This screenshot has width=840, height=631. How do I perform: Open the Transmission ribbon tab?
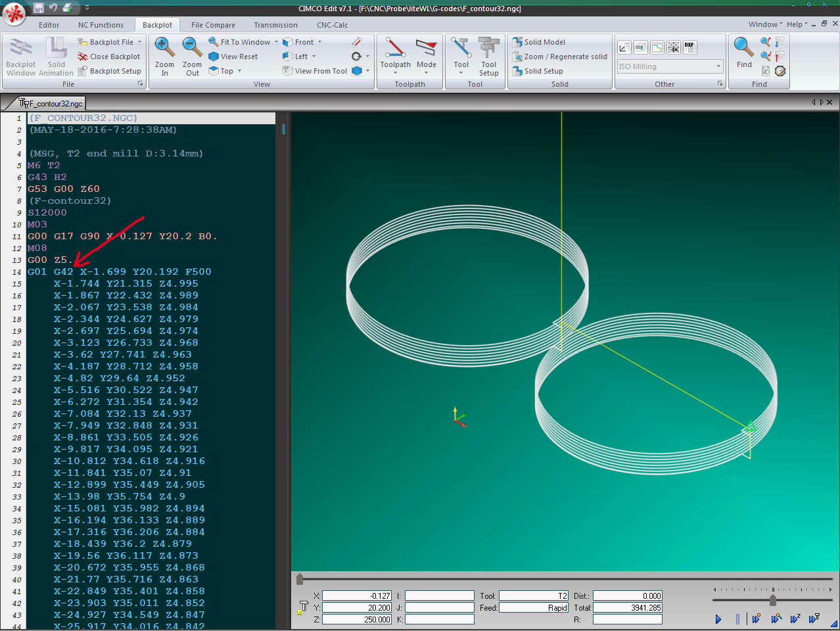[x=275, y=25]
